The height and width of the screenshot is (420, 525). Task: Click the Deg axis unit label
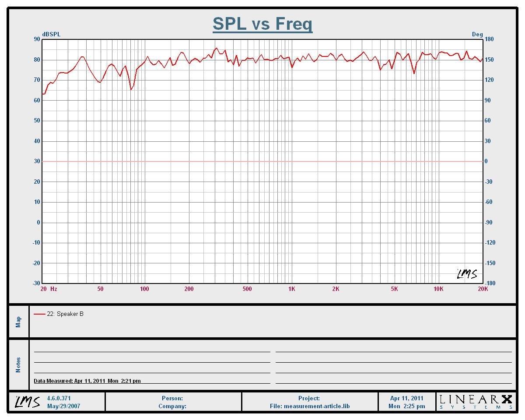tap(477, 35)
